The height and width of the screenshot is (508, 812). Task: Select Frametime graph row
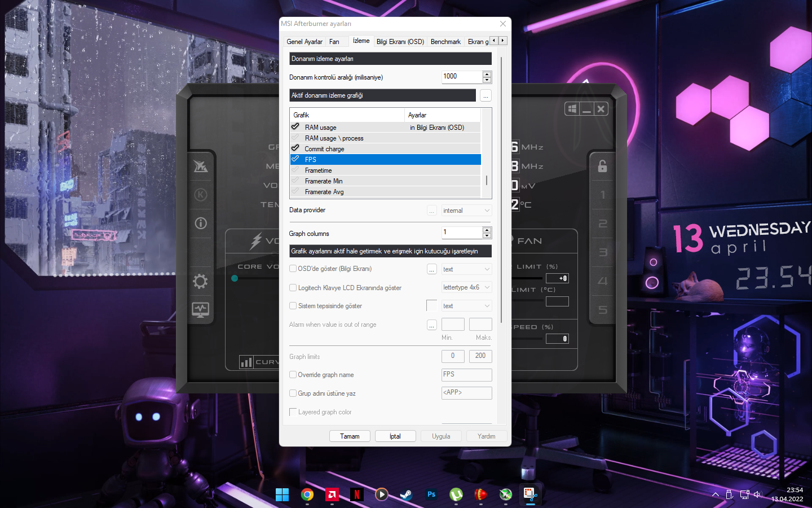coord(386,170)
